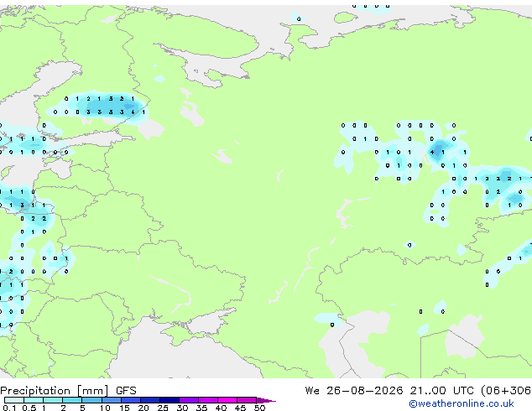Screen dimensions: 532x411
Task: Click the 5 mm legend color box
Action: click(91, 400)
